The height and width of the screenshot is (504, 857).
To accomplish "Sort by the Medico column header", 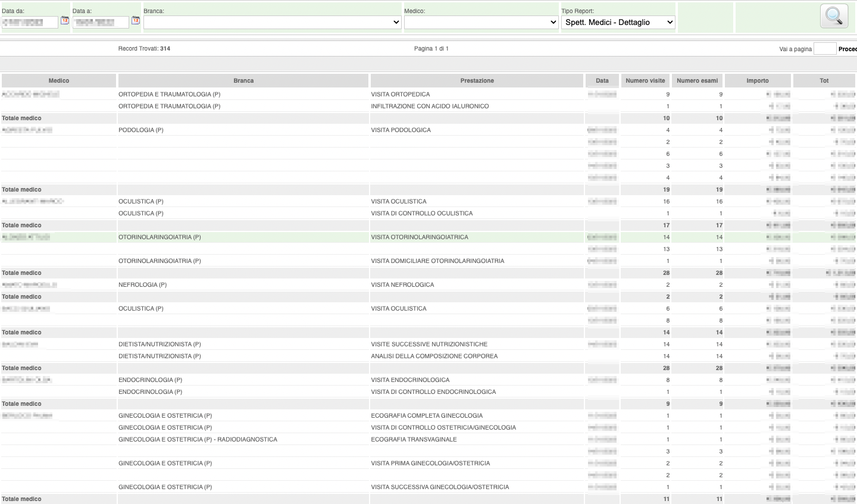I will point(59,80).
